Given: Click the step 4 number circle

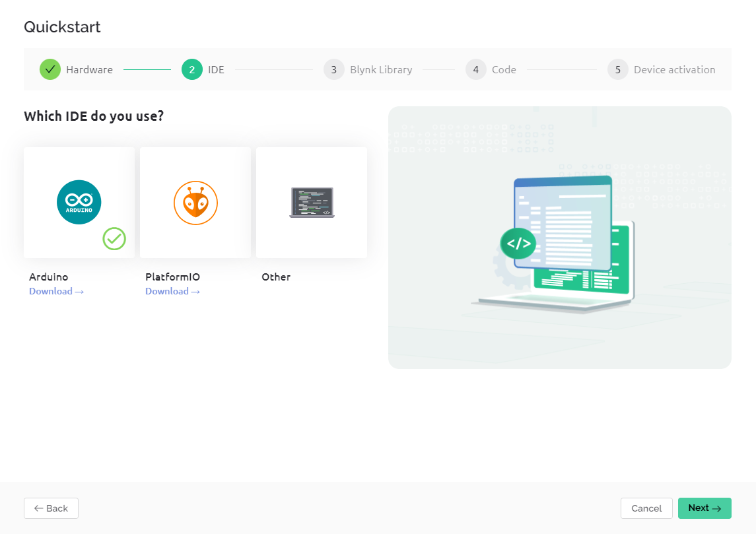Looking at the screenshot, I should pyautogui.click(x=476, y=69).
